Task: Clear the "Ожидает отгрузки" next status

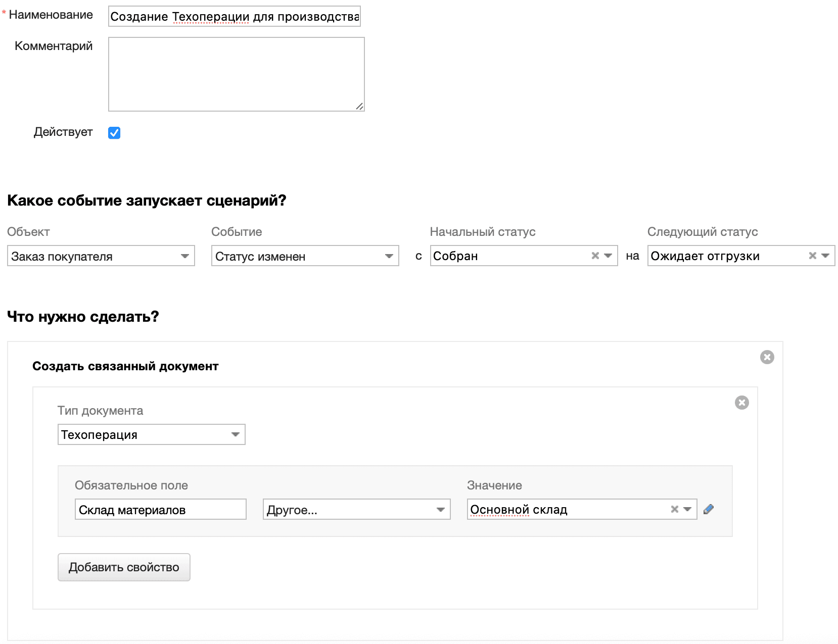Action: pyautogui.click(x=812, y=256)
